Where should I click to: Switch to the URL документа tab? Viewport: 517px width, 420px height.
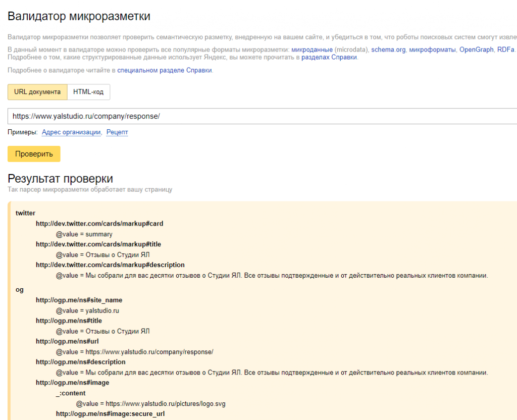pos(37,92)
